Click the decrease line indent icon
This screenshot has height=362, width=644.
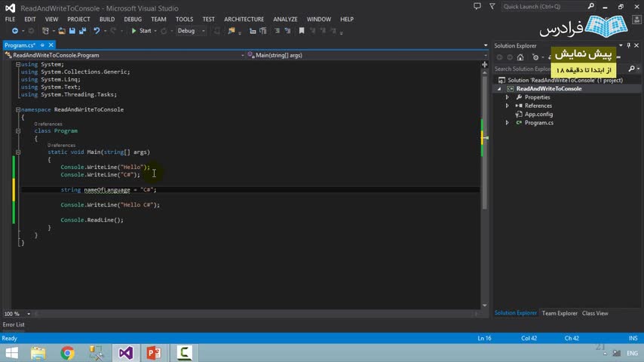pos(253,31)
